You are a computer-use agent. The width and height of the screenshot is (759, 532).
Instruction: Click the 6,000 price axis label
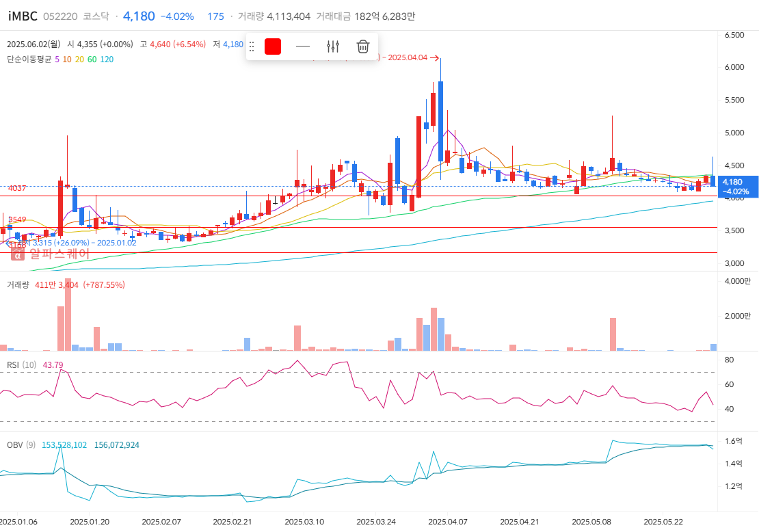coord(734,67)
